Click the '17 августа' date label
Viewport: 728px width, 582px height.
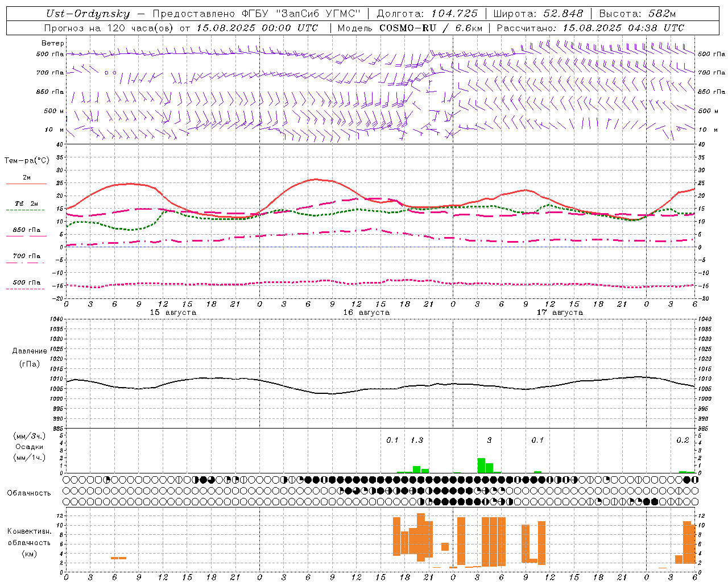click(x=560, y=313)
